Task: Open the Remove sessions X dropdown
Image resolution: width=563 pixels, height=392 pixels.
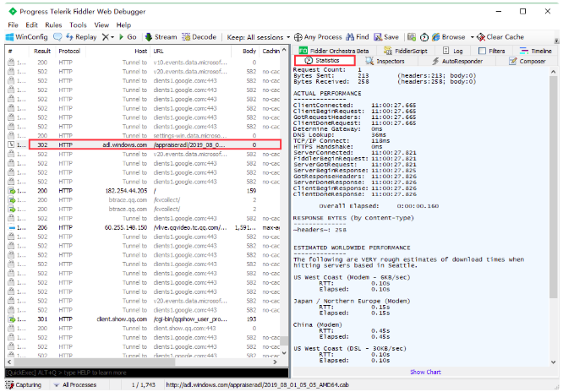Action: 107,37
